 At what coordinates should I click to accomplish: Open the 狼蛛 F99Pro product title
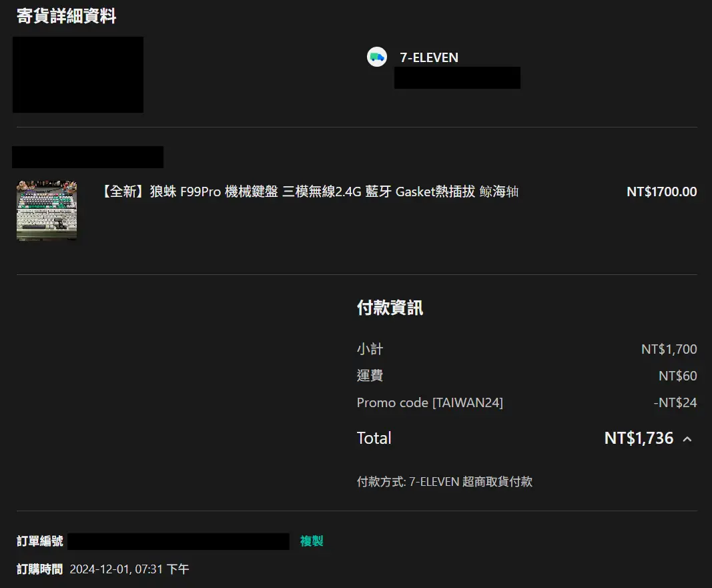[x=309, y=192]
